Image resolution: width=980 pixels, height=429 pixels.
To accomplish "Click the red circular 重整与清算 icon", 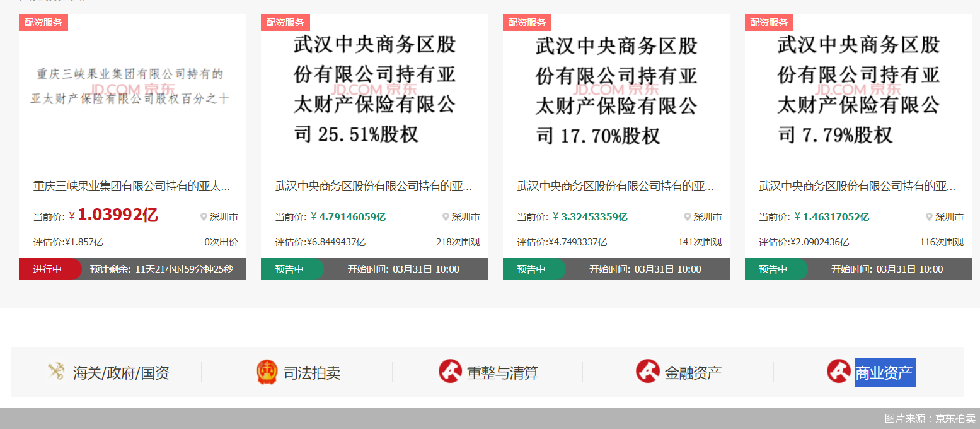I will coord(449,371).
